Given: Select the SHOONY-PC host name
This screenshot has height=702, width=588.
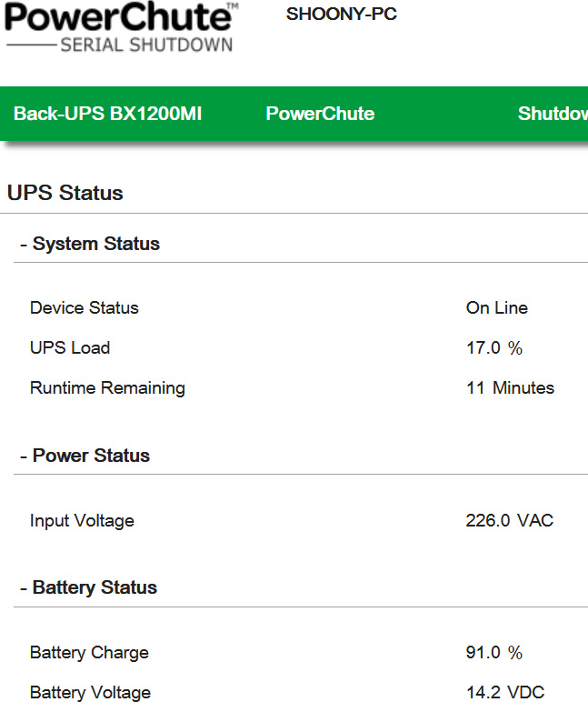Looking at the screenshot, I should pyautogui.click(x=342, y=14).
